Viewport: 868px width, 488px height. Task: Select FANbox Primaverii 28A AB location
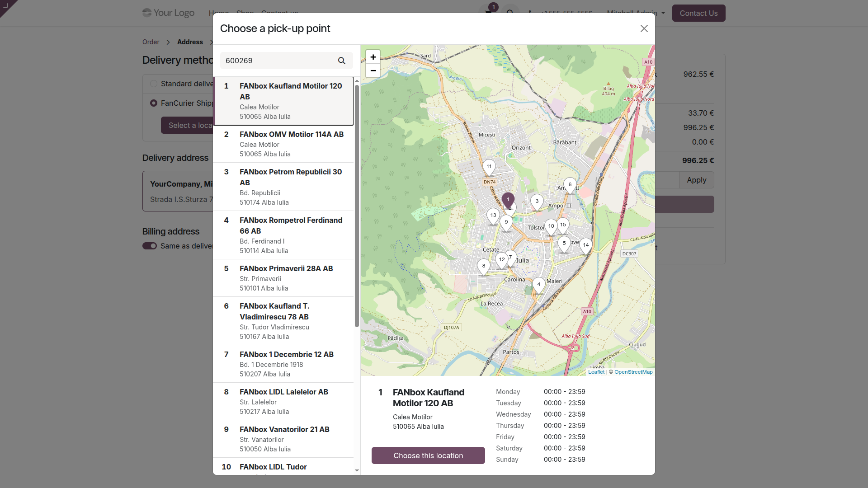[283, 278]
